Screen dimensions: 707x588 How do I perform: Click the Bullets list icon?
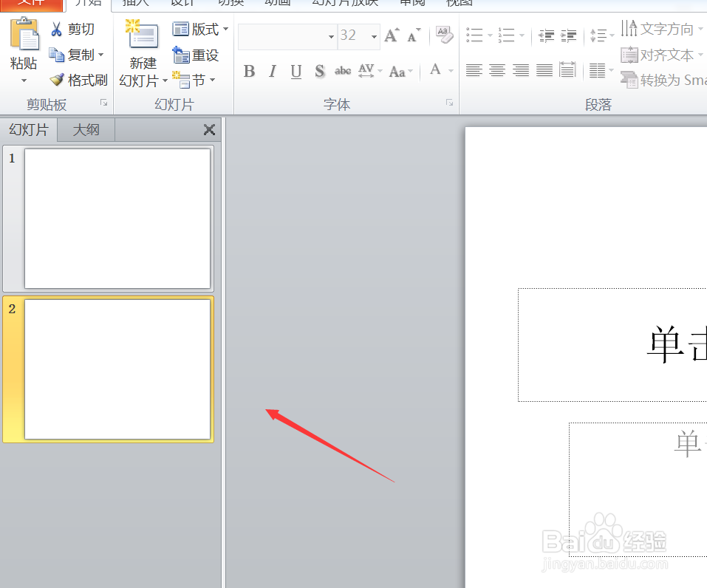474,35
